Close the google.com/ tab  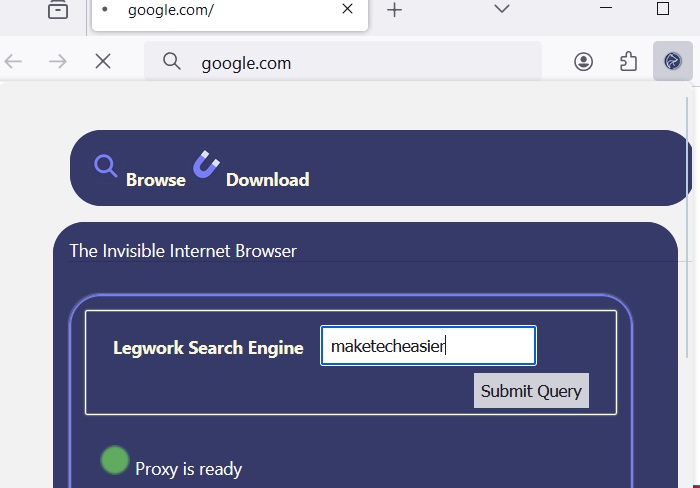coord(347,8)
